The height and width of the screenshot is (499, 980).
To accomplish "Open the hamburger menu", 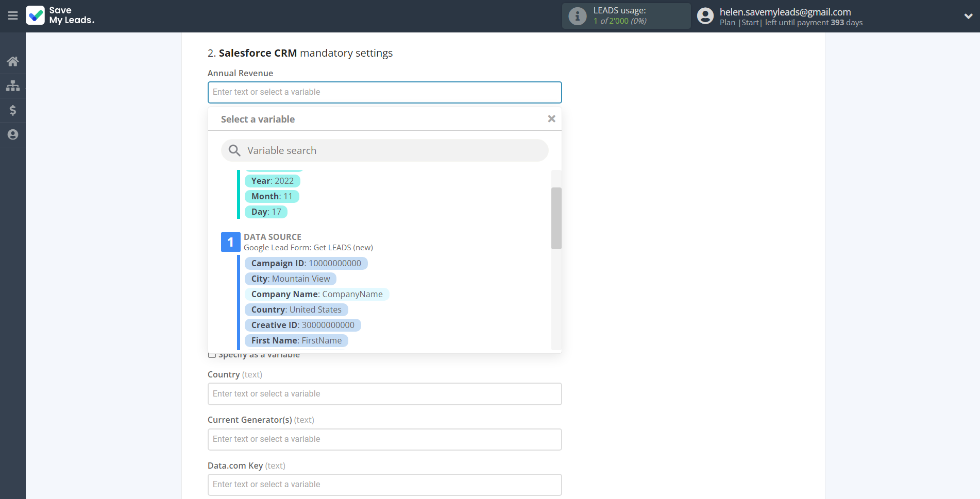I will pos(13,15).
